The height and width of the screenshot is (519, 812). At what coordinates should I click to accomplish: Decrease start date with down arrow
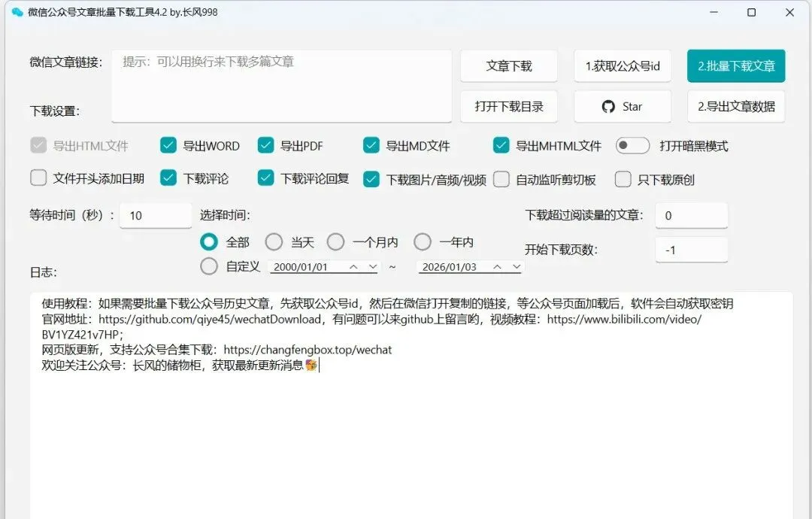(x=373, y=267)
